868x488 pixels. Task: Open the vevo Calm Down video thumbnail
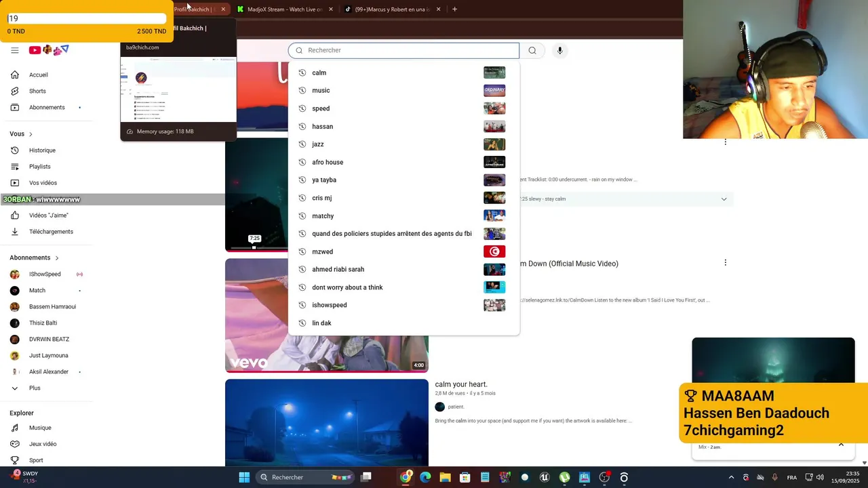tap(327, 315)
